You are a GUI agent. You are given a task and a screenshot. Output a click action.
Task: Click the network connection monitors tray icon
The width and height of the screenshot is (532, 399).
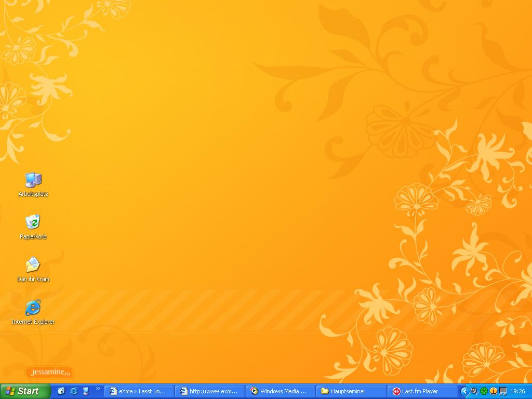click(503, 391)
